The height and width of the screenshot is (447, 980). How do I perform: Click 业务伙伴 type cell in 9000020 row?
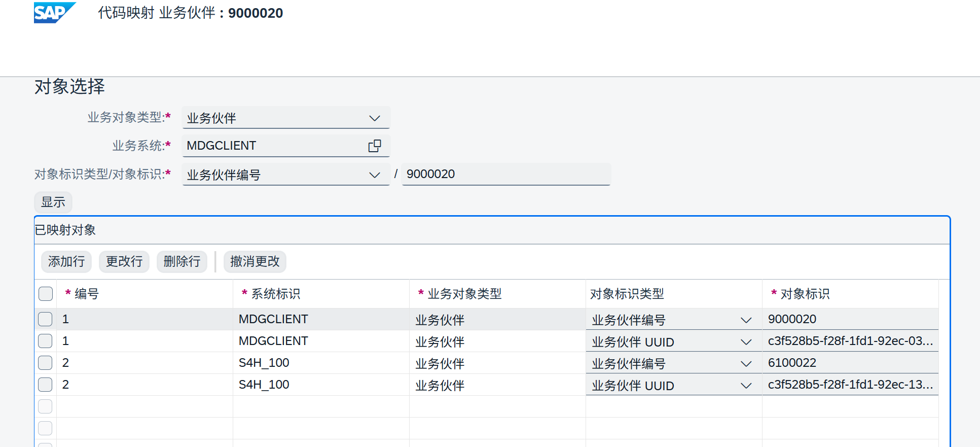(x=497, y=319)
